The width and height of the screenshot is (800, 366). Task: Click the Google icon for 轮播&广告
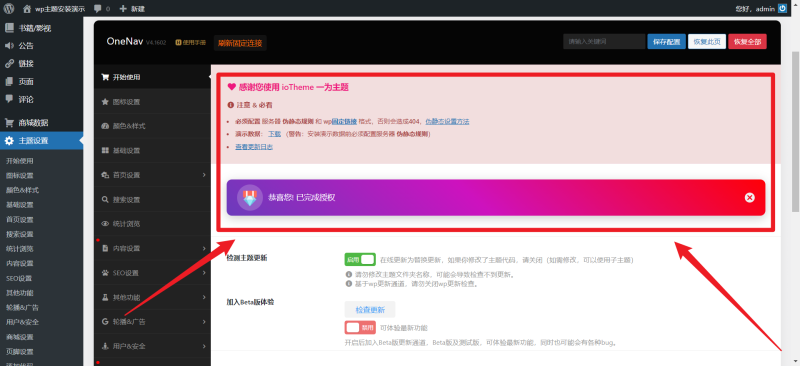pyautogui.click(x=105, y=322)
